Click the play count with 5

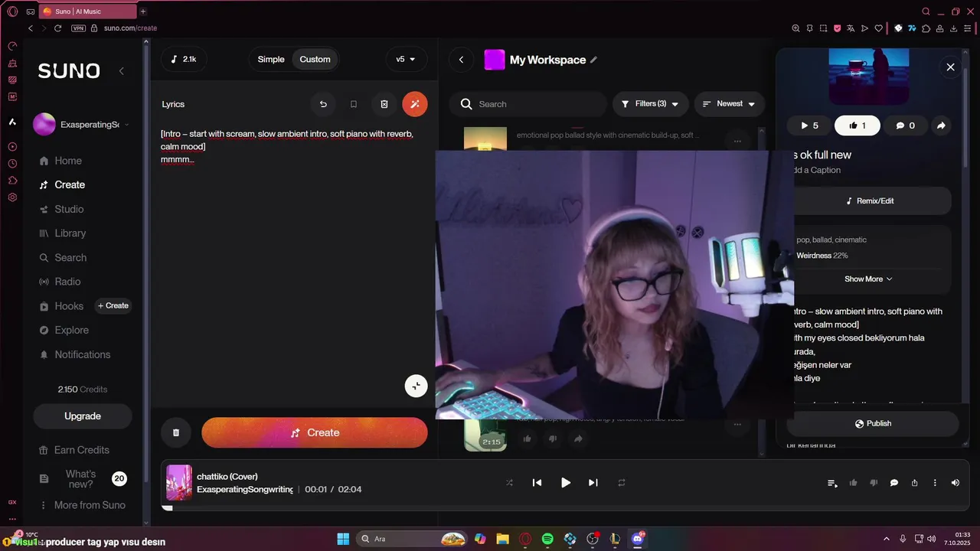point(809,126)
